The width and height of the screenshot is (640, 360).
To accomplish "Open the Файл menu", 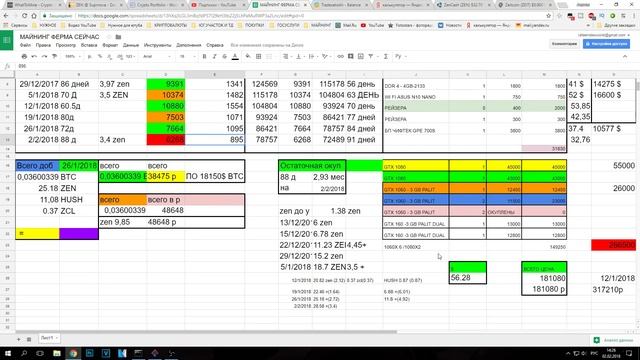I will tap(25, 45).
